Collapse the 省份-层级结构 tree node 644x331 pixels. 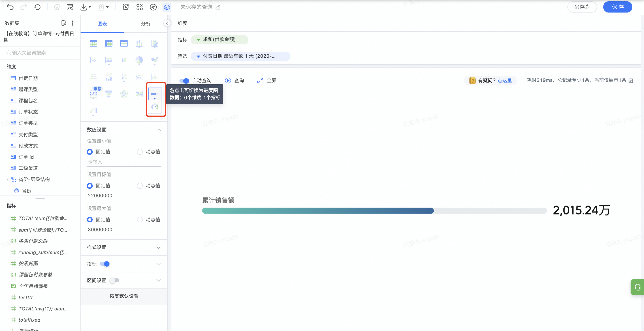tap(7, 179)
